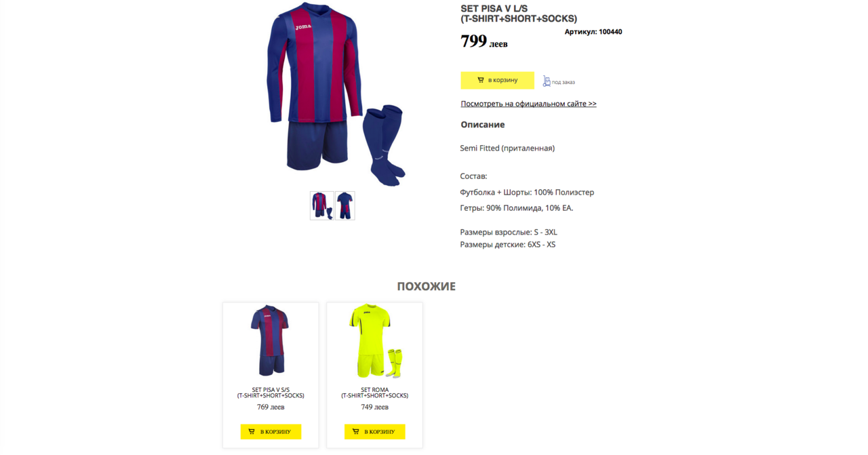
Task: Select the second product thumbnail
Action: [x=344, y=205]
